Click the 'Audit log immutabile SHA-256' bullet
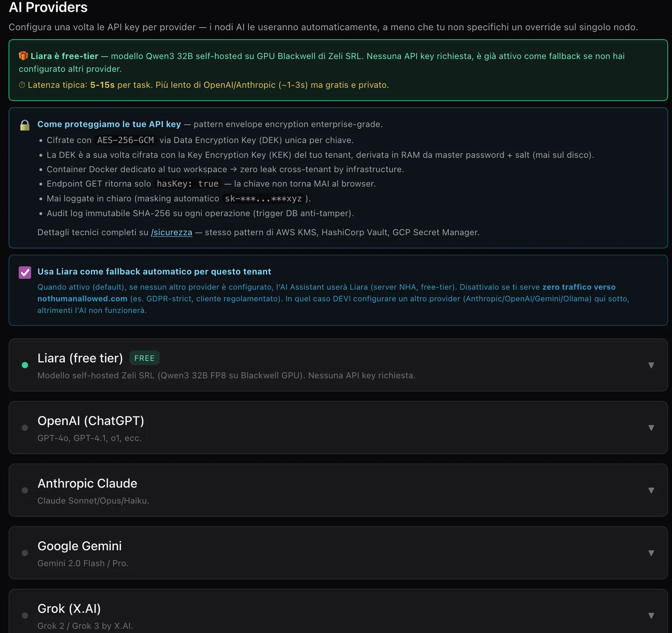The width and height of the screenshot is (672, 633). click(200, 213)
